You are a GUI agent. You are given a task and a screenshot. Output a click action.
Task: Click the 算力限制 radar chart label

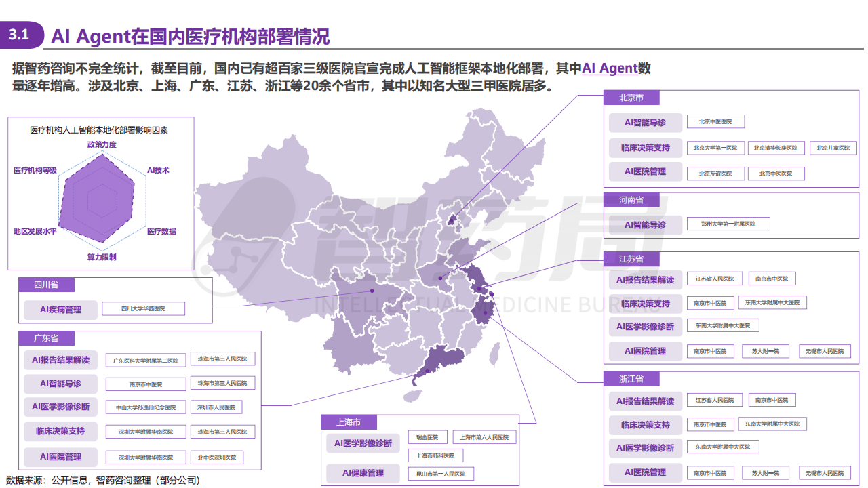pos(102,257)
